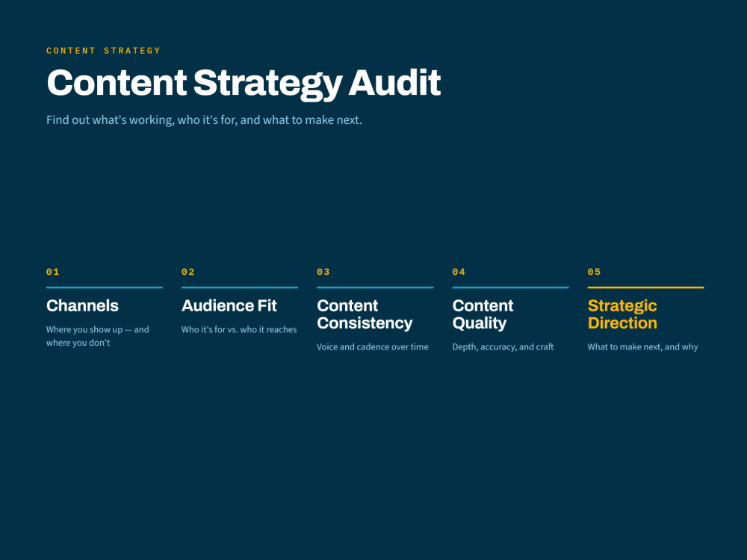Click 'Where you show up — and where you don't'
The image size is (747, 560).
[x=98, y=336]
